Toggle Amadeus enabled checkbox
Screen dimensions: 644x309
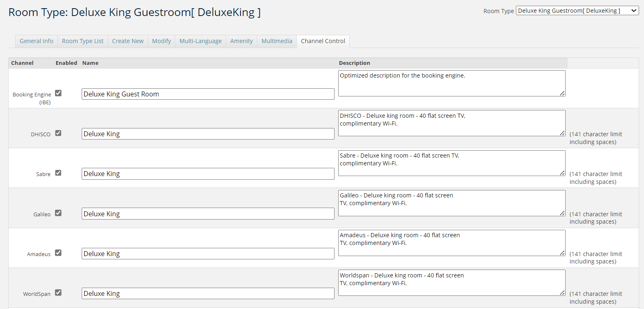[x=58, y=253]
